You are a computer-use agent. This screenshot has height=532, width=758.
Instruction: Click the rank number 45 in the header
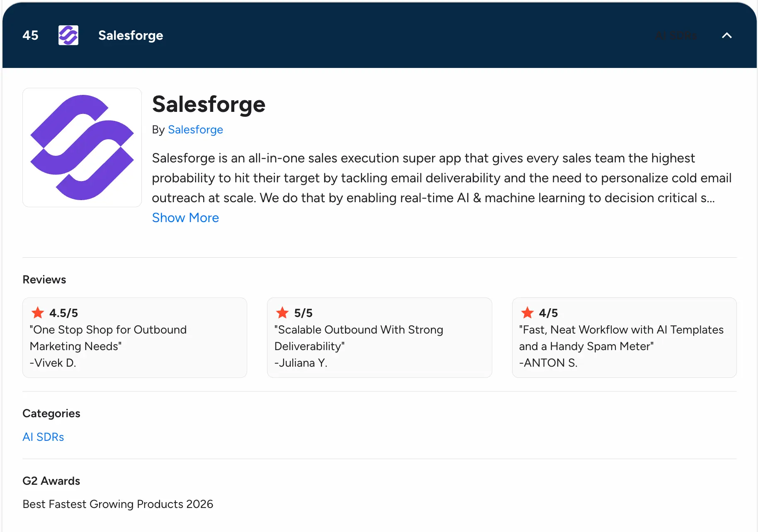tap(30, 36)
